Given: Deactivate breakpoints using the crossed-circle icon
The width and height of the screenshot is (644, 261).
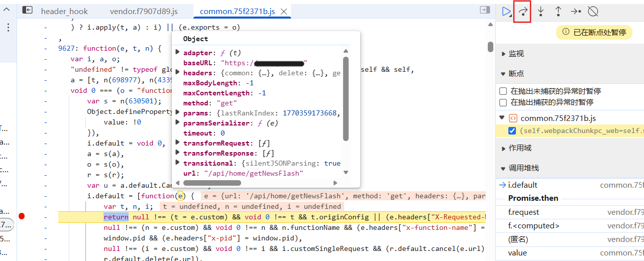Looking at the screenshot, I should (x=593, y=12).
